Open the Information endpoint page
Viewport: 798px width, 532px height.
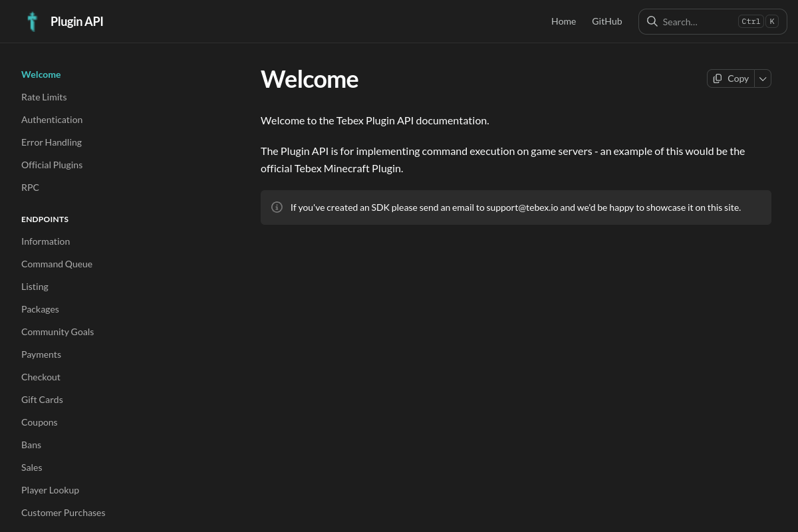point(45,241)
